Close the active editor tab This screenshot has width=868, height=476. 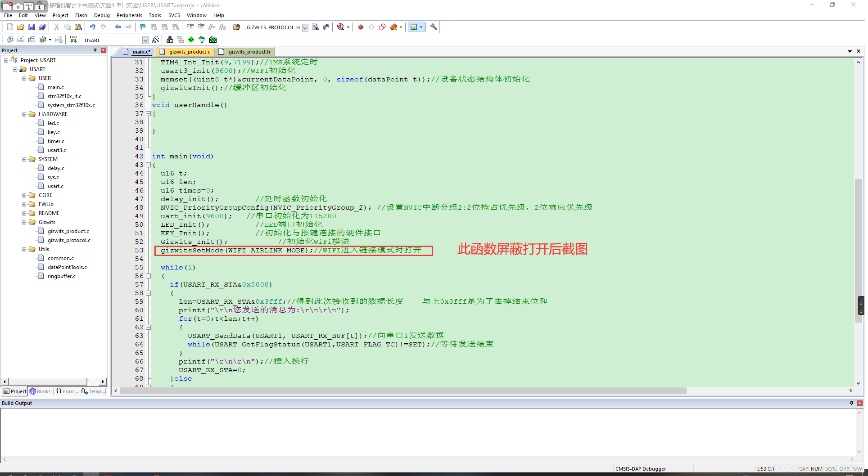(859, 51)
